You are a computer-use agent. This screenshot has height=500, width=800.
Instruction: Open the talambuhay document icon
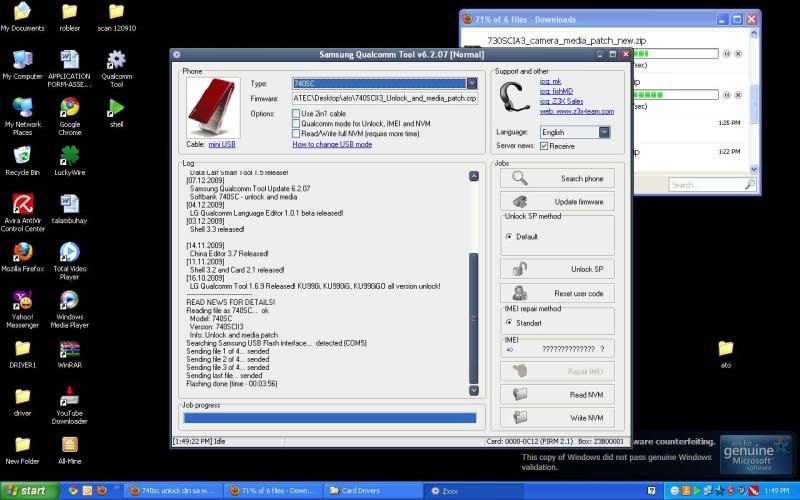coord(69,209)
